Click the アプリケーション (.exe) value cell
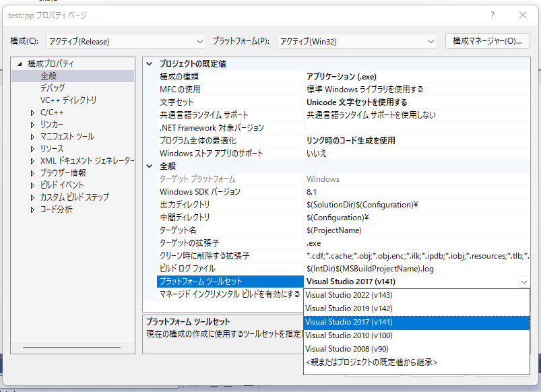Image resolution: width=541 pixels, height=392 pixels. 417,77
